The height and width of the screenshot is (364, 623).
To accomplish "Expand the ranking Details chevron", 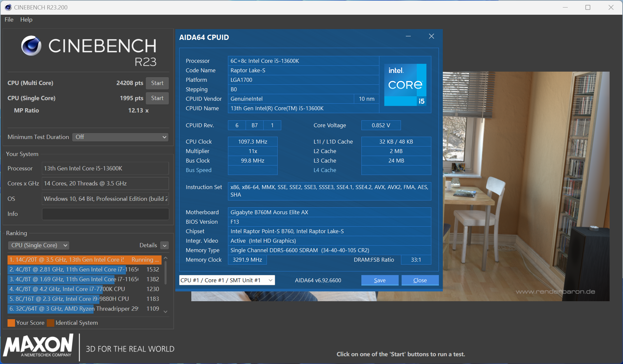I will (x=165, y=245).
